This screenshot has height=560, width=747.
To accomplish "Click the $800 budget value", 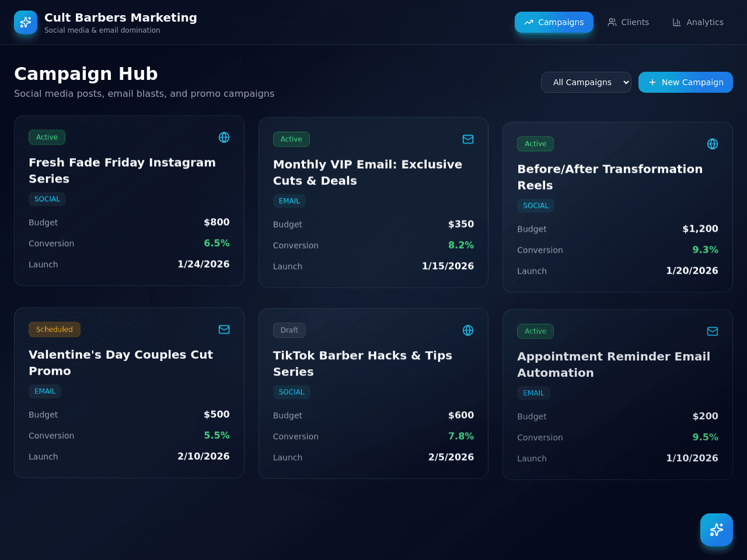I will [x=217, y=222].
